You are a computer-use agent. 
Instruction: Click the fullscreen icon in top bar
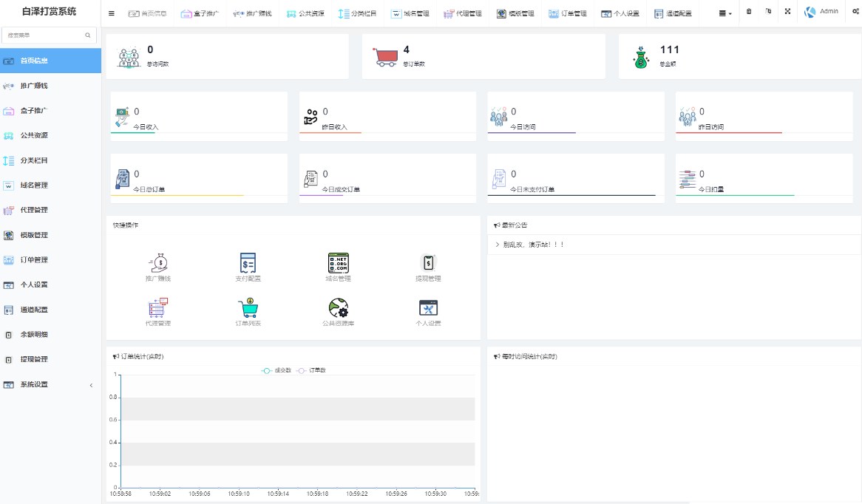[788, 12]
